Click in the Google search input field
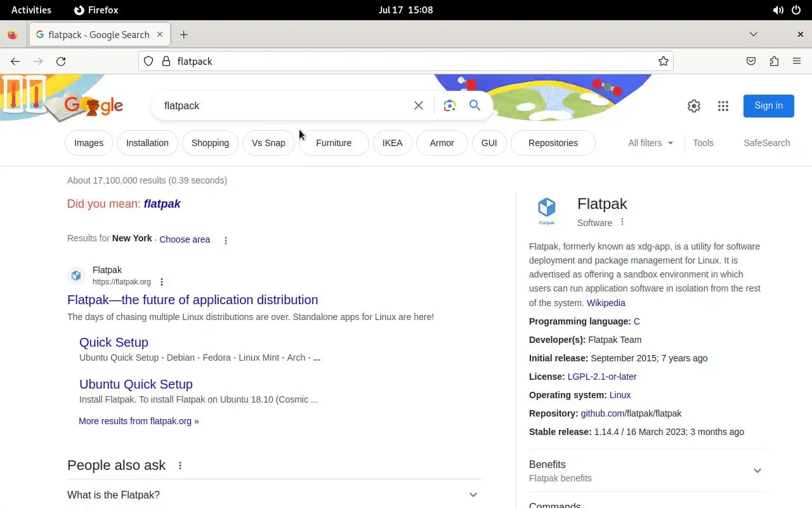This screenshot has height=508, width=812. 285,105
